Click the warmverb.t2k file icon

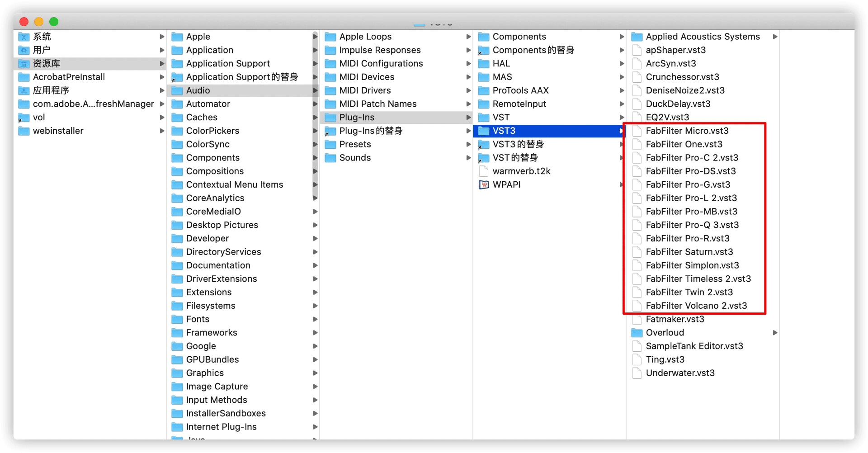pos(484,171)
